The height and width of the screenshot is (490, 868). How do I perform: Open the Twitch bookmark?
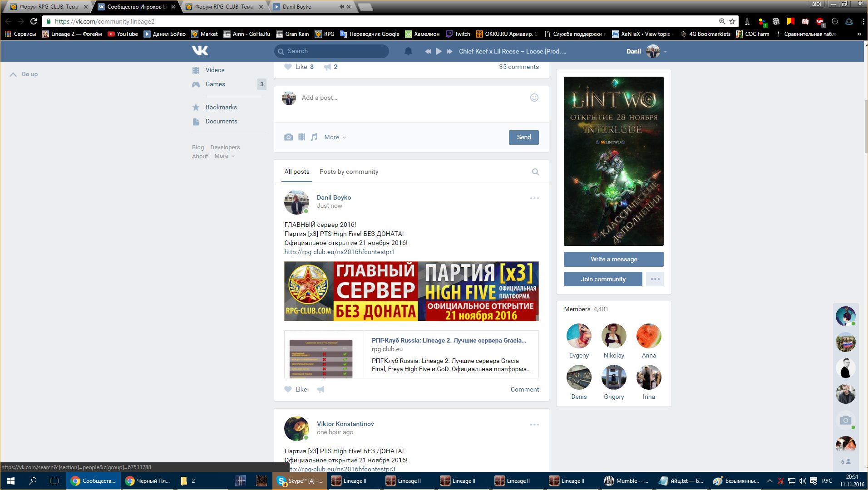click(458, 34)
